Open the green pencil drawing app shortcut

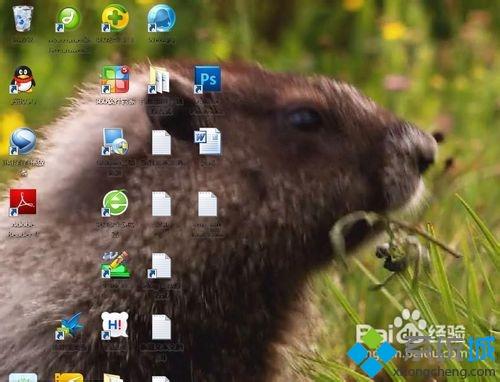pyautogui.click(x=115, y=265)
